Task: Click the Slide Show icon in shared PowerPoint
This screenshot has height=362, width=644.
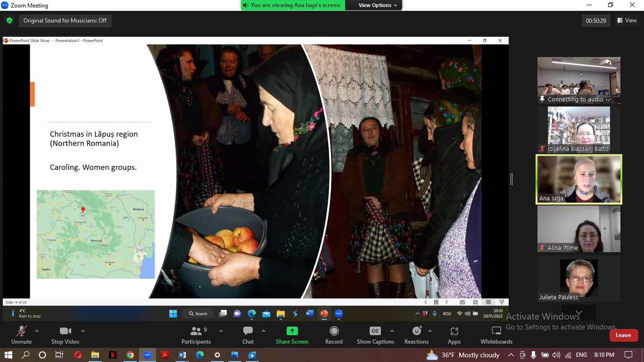Action: [502, 302]
